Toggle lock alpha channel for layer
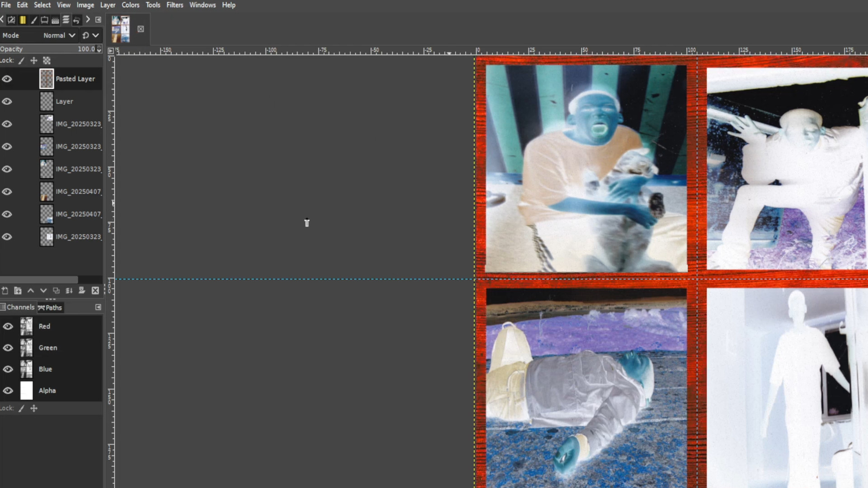Image resolution: width=868 pixels, height=488 pixels. pyautogui.click(x=47, y=61)
